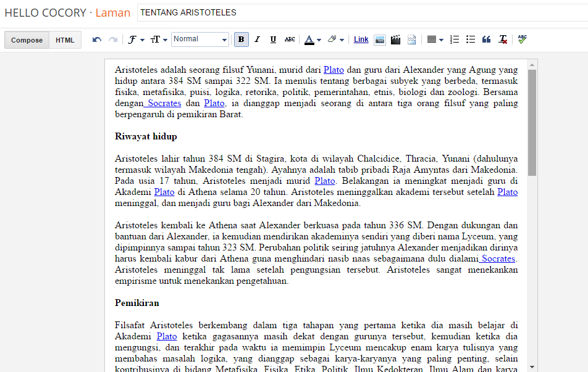Click the orange Laman label
Image resolution: width=588 pixels, height=372 pixels.
[113, 13]
